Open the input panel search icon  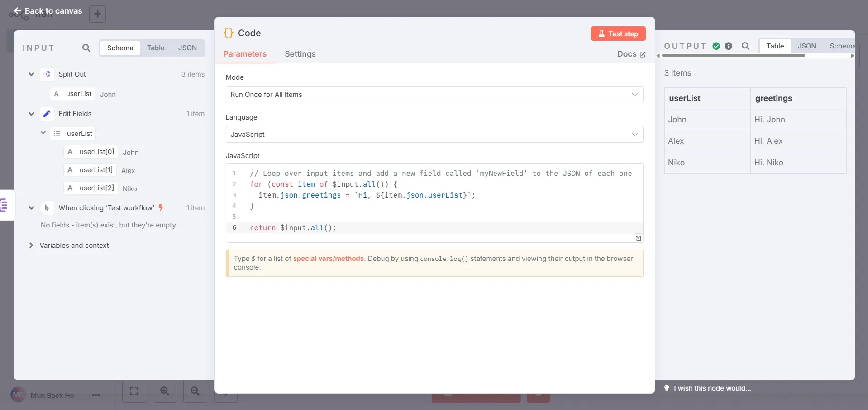pos(86,48)
